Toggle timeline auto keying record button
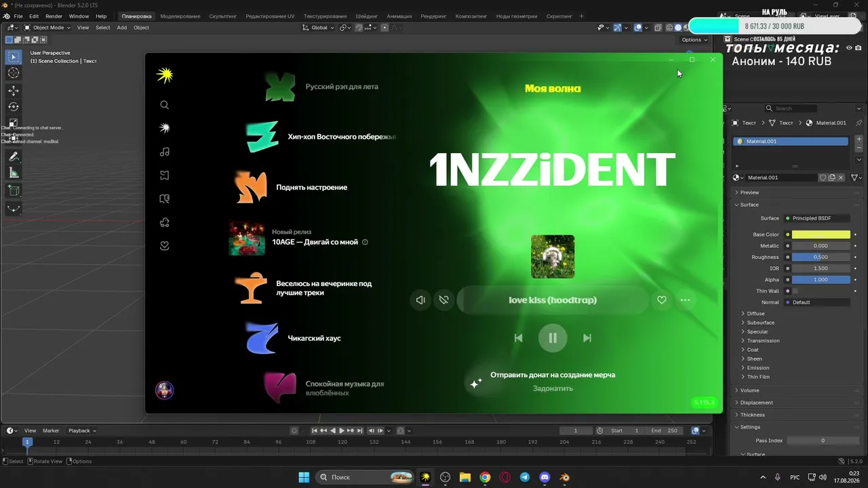This screenshot has height=488, width=868. coord(294,430)
